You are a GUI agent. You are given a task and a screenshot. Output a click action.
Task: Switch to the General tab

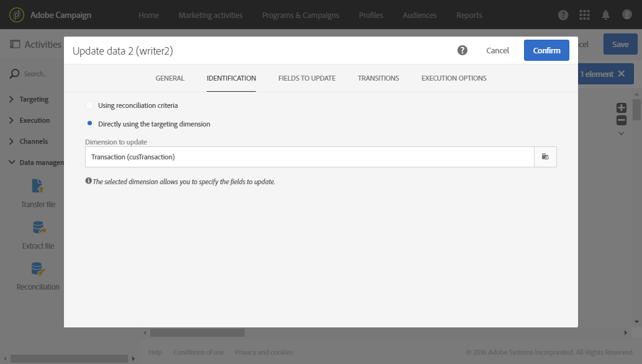coord(170,78)
